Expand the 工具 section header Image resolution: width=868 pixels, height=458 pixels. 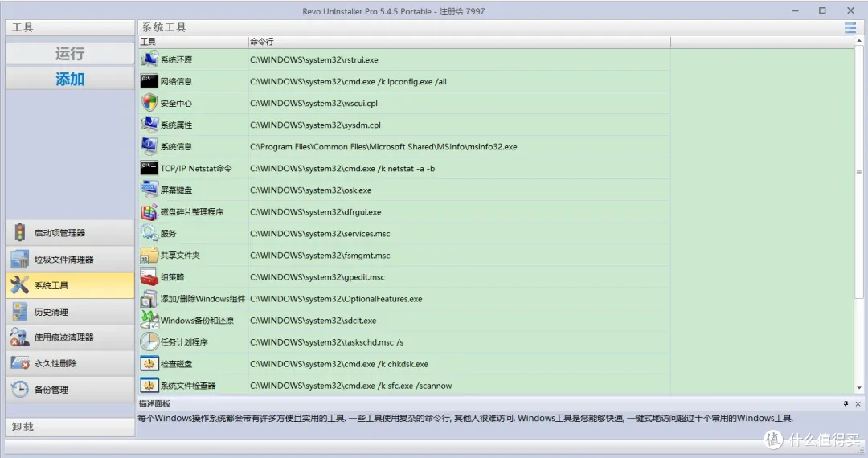pos(70,27)
